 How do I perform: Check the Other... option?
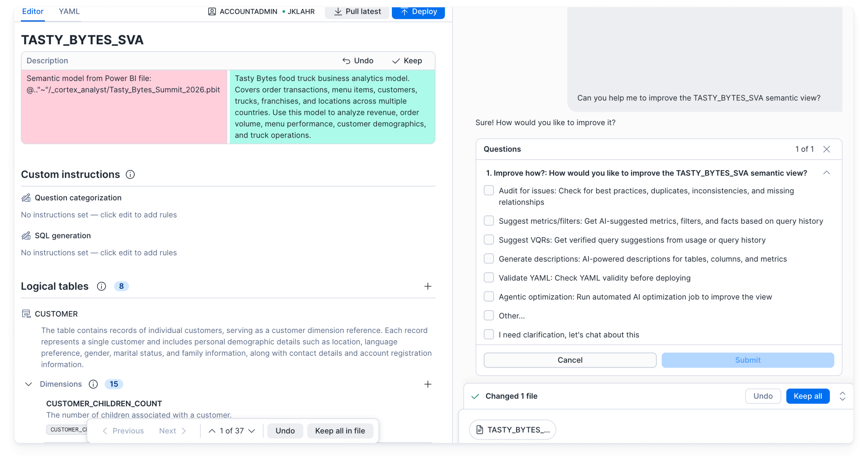[x=489, y=316]
